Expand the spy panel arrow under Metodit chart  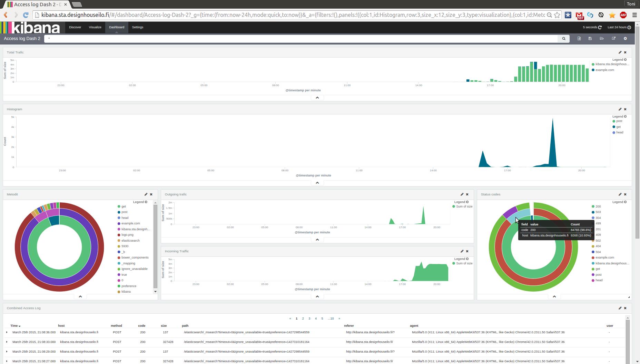pyautogui.click(x=80, y=296)
